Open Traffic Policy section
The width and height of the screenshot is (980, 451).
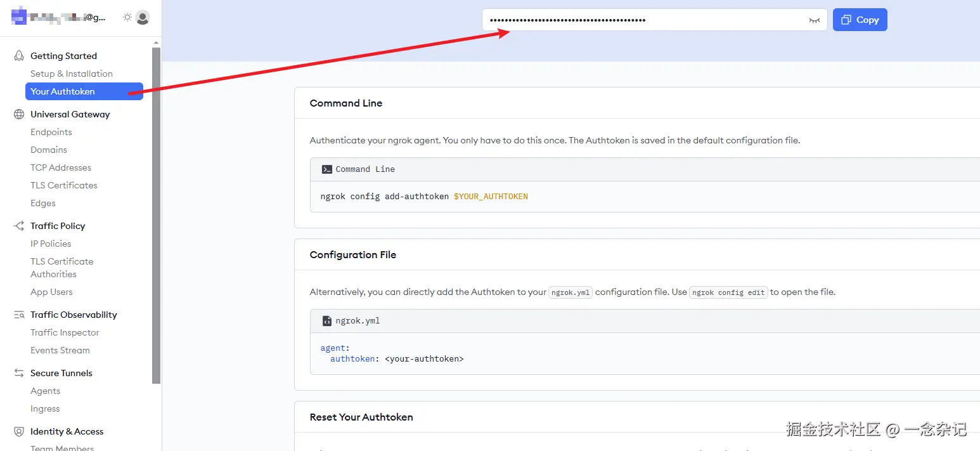[x=58, y=226]
